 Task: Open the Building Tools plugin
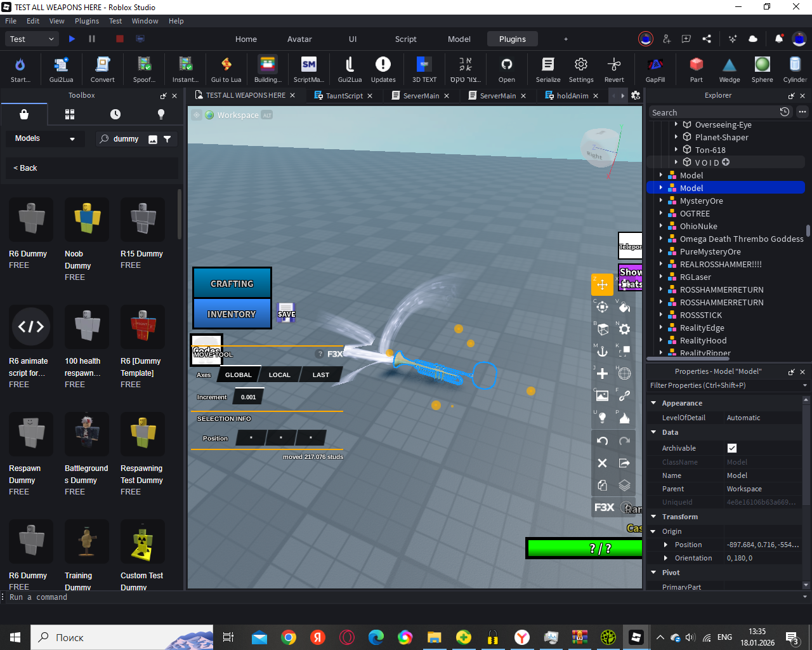pyautogui.click(x=268, y=69)
